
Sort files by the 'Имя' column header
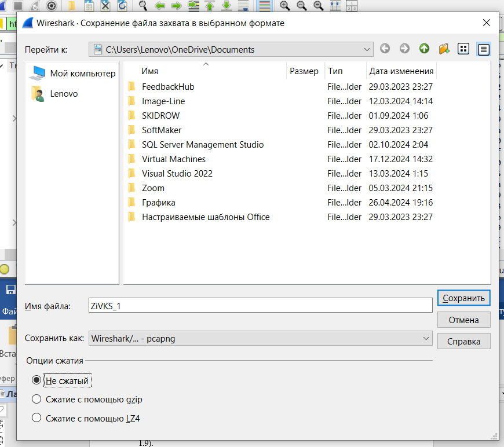click(206, 71)
